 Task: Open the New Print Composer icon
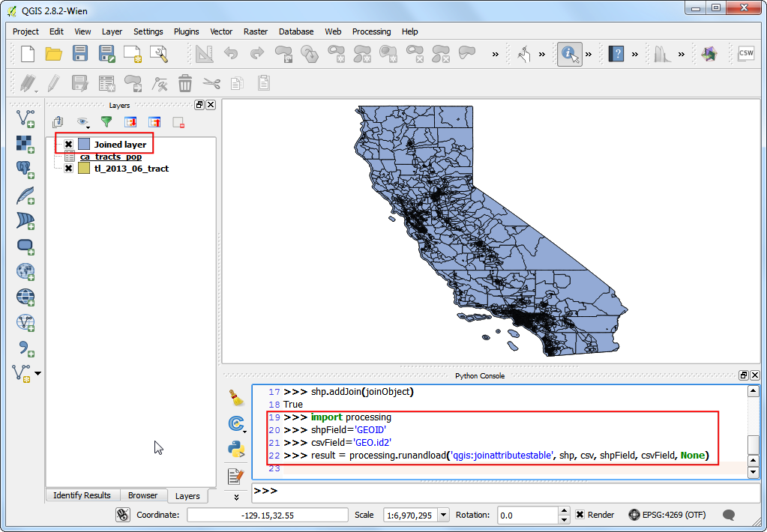(133, 53)
